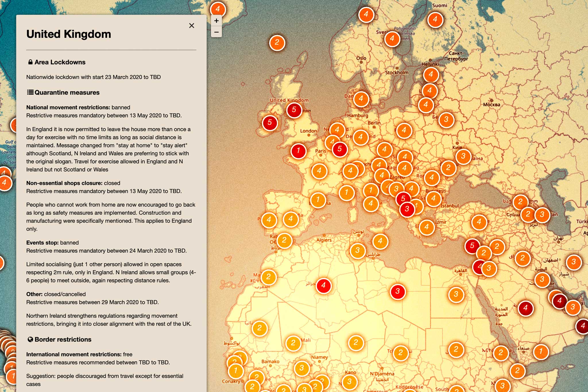Click 'Events stop:' label

click(42, 243)
